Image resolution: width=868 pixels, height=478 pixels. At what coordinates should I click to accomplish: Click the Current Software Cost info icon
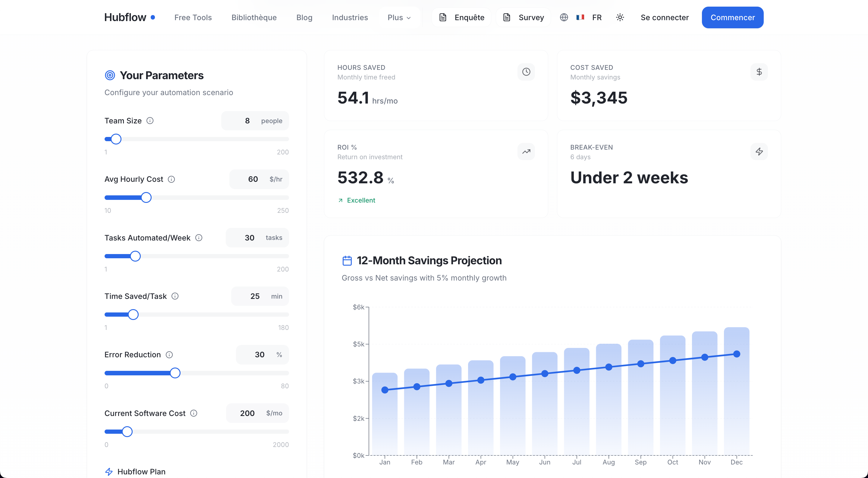[x=194, y=413]
